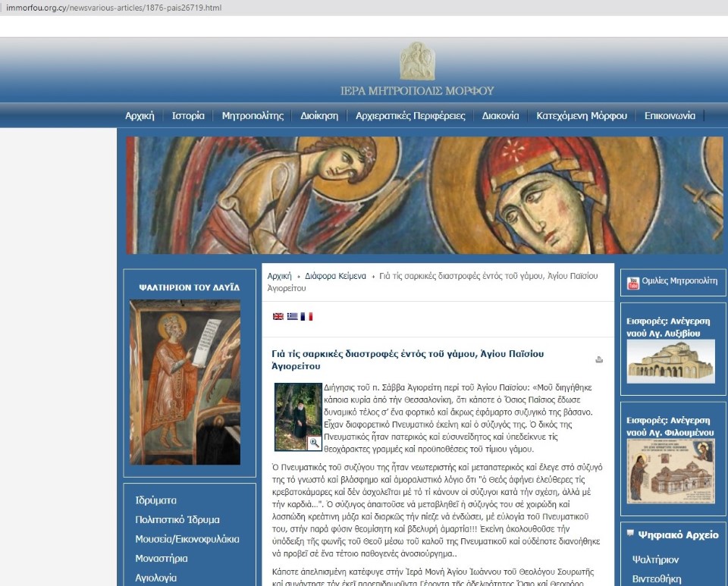728x586 pixels.
Task: Click the print article icon
Action: pos(599,359)
